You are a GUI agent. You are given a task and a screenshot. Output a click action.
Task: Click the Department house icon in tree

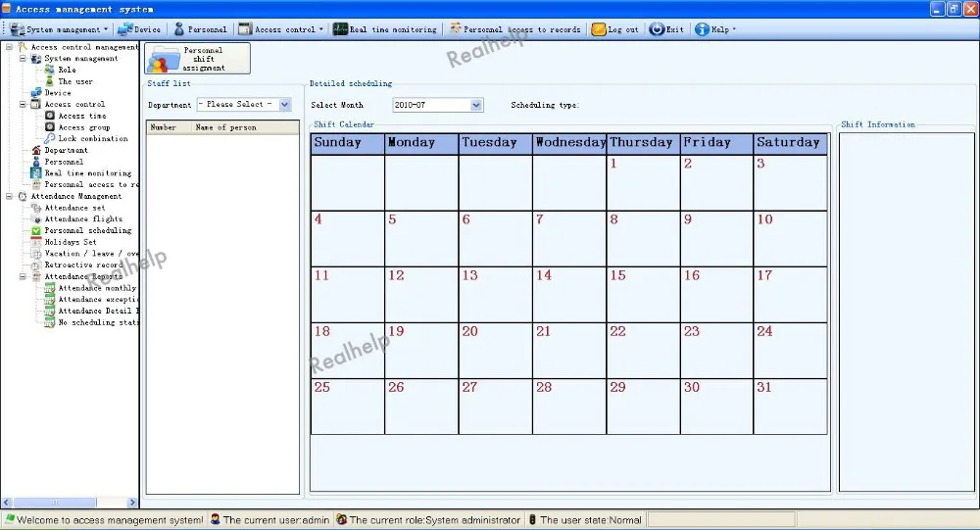click(36, 150)
